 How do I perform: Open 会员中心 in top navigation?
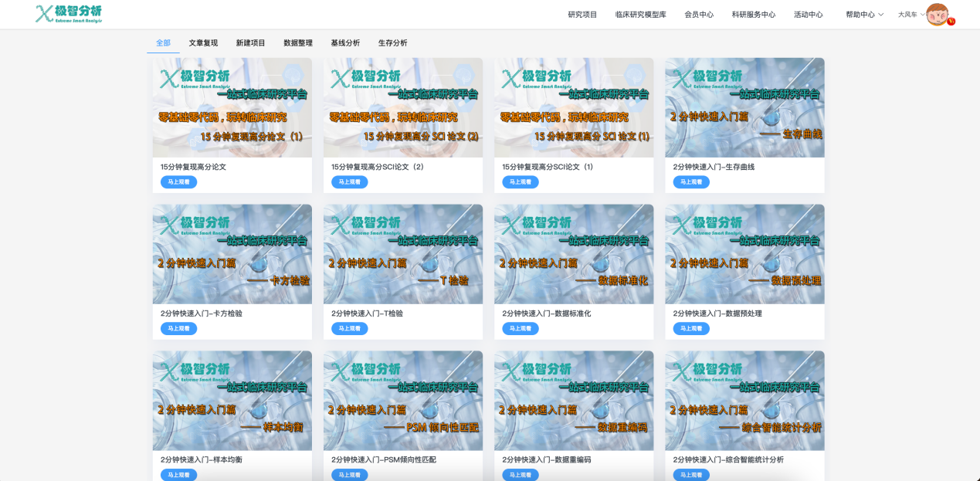tap(699, 15)
